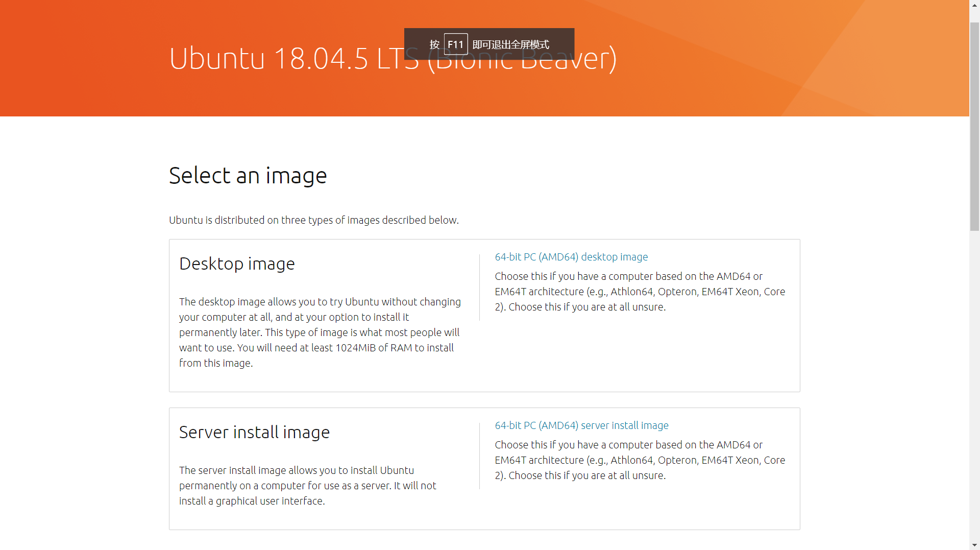Click the "Desktop image" heading
980x550 pixels.
click(x=237, y=264)
